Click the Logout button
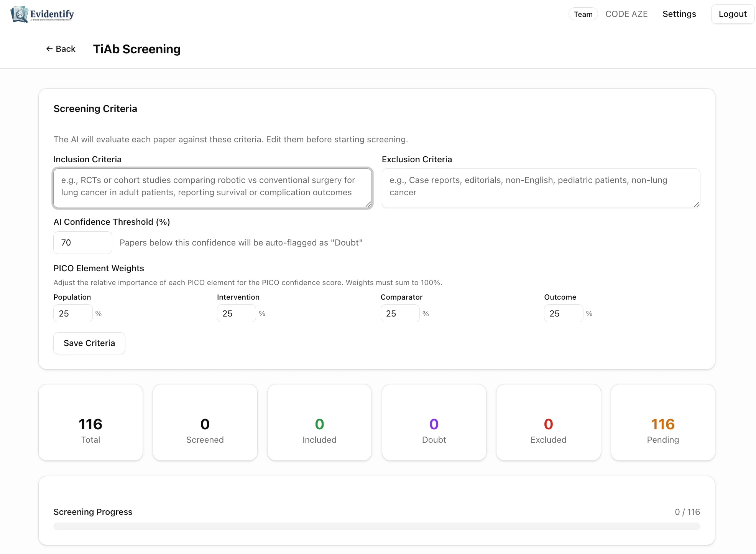Image resolution: width=756 pixels, height=554 pixels. [732, 14]
